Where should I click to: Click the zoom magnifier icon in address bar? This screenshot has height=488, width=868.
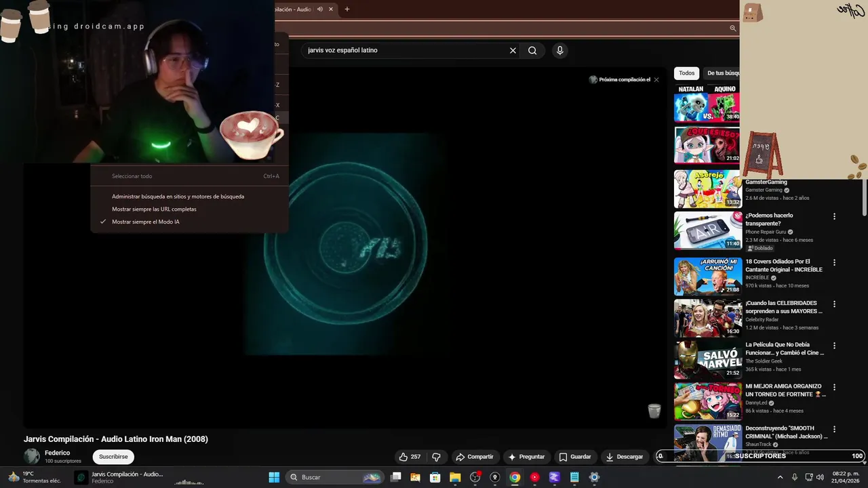[732, 28]
